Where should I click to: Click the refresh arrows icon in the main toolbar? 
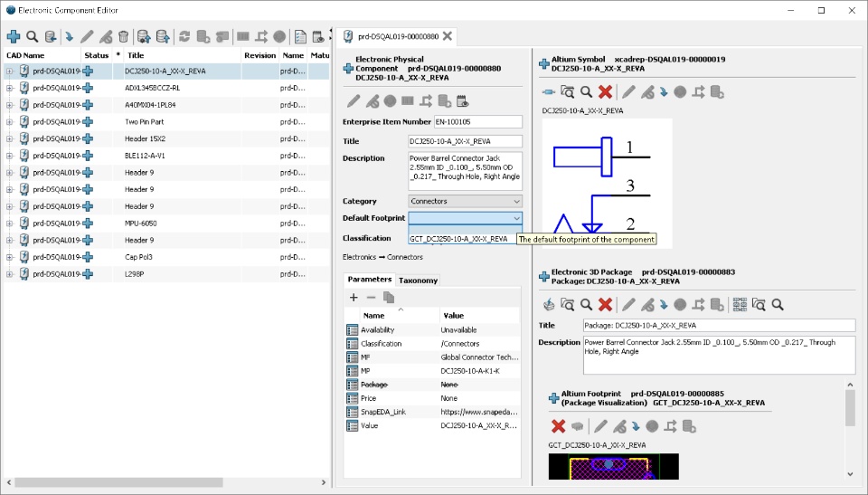(184, 36)
